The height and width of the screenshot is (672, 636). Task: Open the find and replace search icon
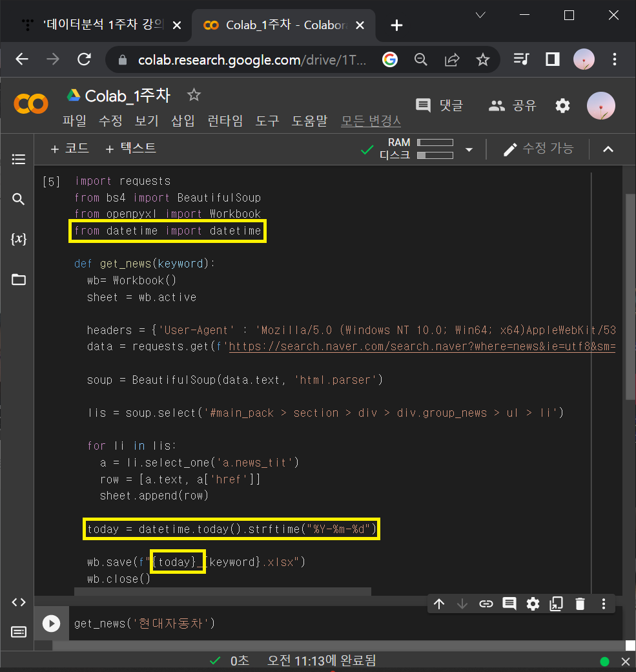[18, 199]
